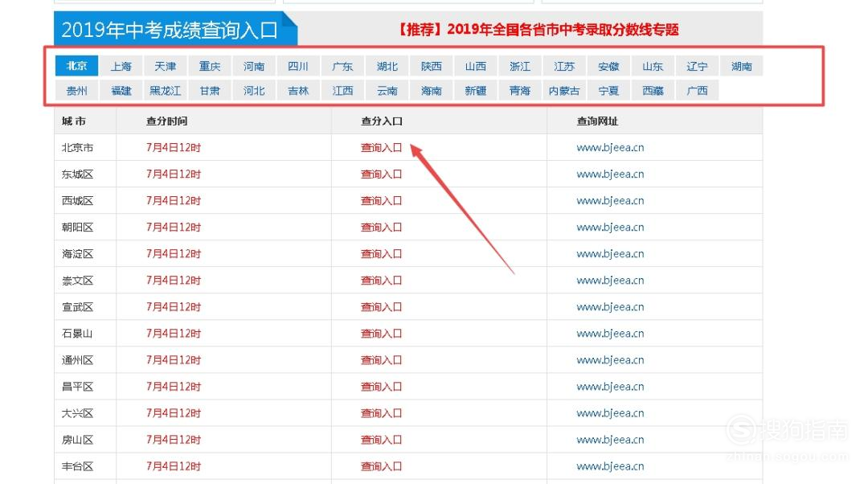Click the 查询网址 column header
Screen dimensions: 868x484
click(x=597, y=121)
